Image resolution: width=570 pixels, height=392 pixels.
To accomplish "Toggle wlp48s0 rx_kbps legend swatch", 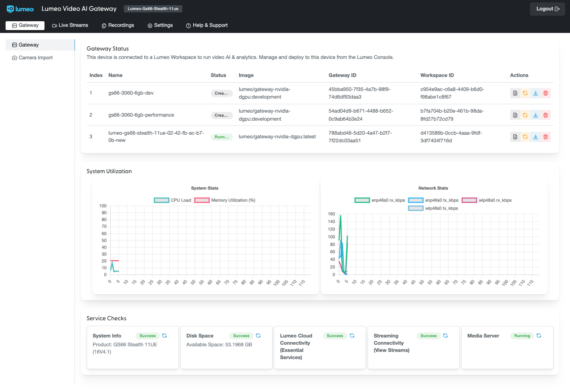I will click(469, 200).
